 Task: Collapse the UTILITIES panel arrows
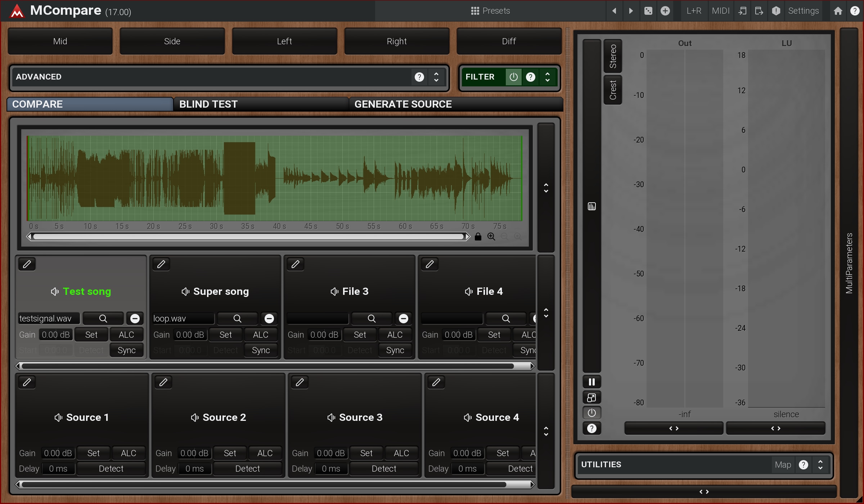click(820, 465)
